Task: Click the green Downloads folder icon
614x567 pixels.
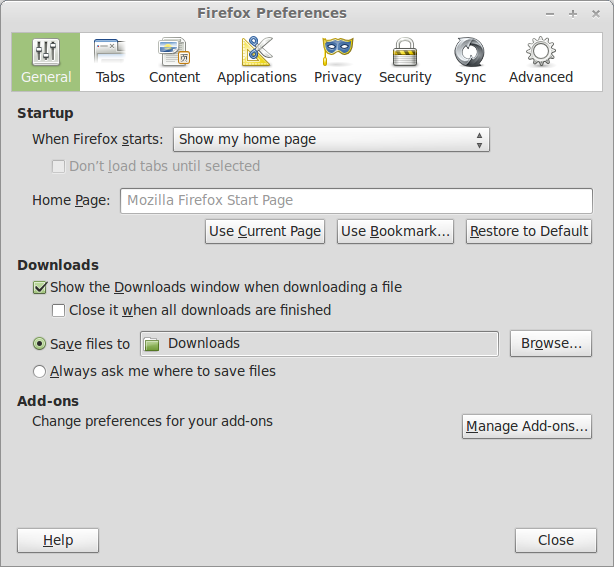Action: pos(152,344)
